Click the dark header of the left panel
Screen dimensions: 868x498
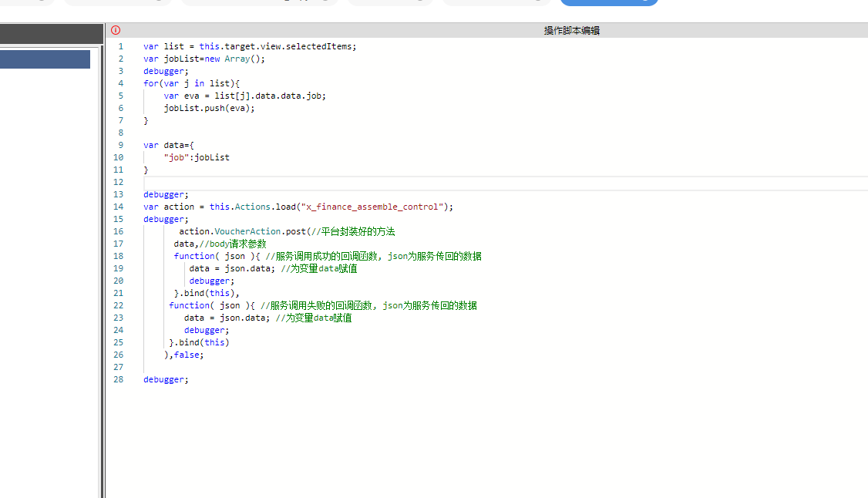pos(50,33)
